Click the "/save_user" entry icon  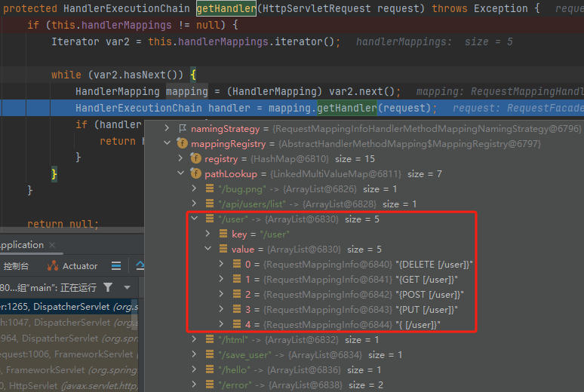210,354
